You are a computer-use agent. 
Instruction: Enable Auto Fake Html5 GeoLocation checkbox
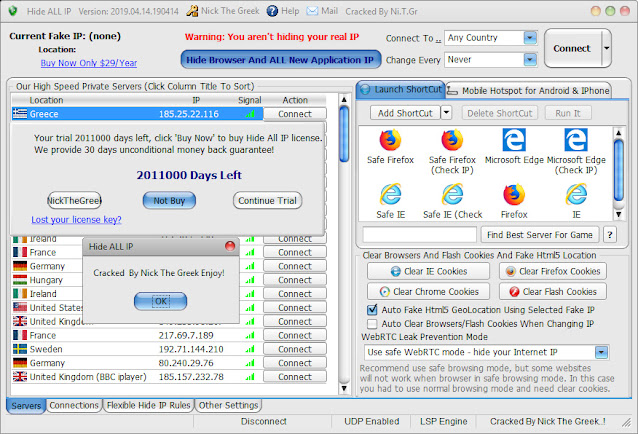click(372, 310)
